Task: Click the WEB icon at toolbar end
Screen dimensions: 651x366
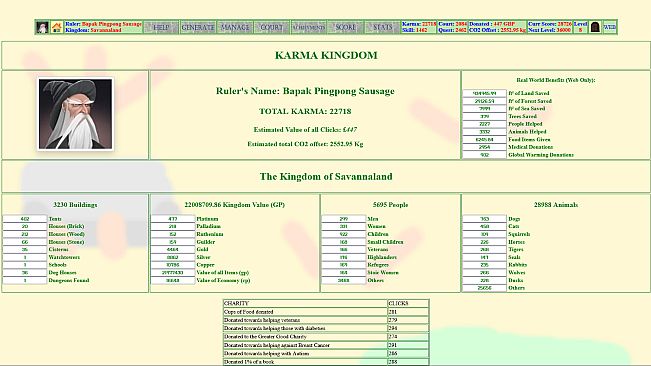Action: (x=609, y=27)
